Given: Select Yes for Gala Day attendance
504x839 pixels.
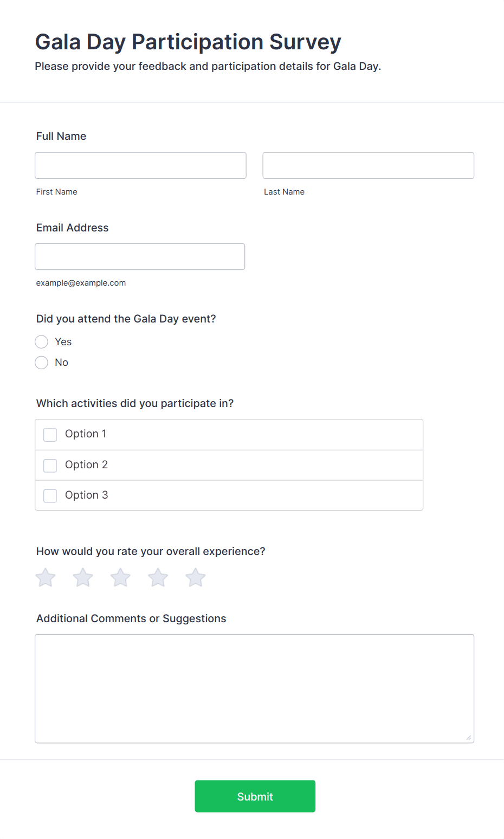Looking at the screenshot, I should tap(42, 342).
